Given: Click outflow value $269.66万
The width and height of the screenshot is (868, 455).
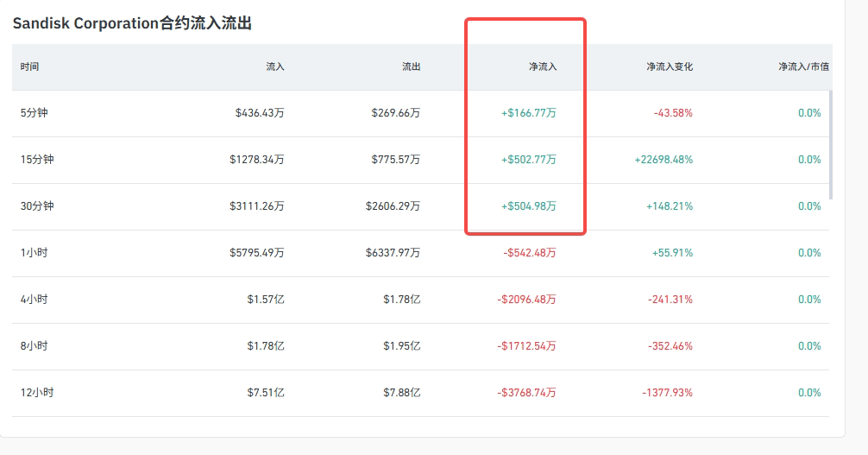Looking at the screenshot, I should (396, 113).
